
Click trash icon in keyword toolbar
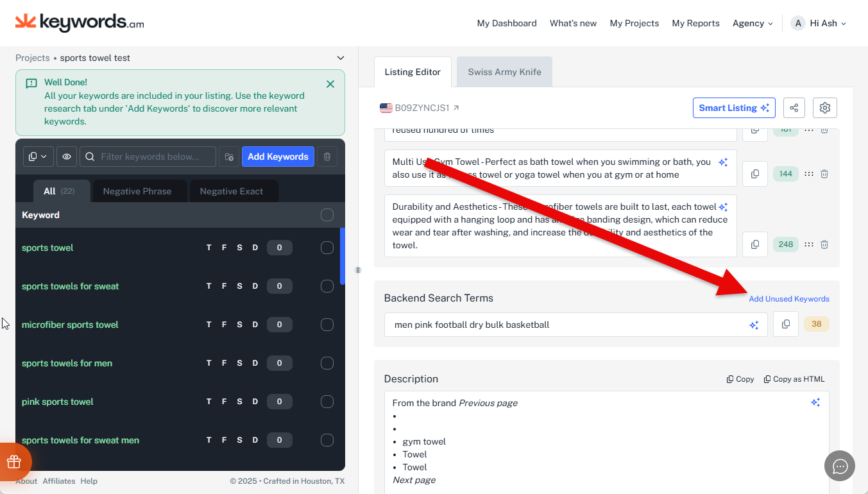[x=327, y=157]
